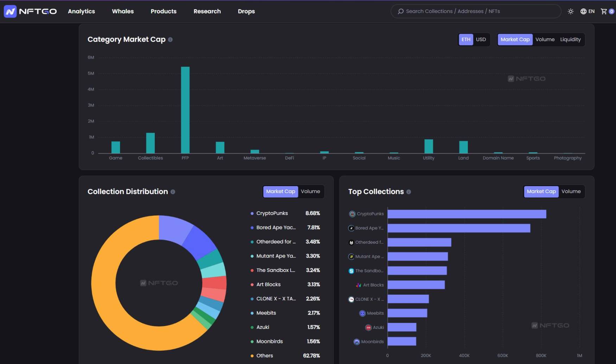The image size is (616, 364).
Task: Click the CryptoPunks avatar in Top Collections
Action: pyautogui.click(x=352, y=214)
